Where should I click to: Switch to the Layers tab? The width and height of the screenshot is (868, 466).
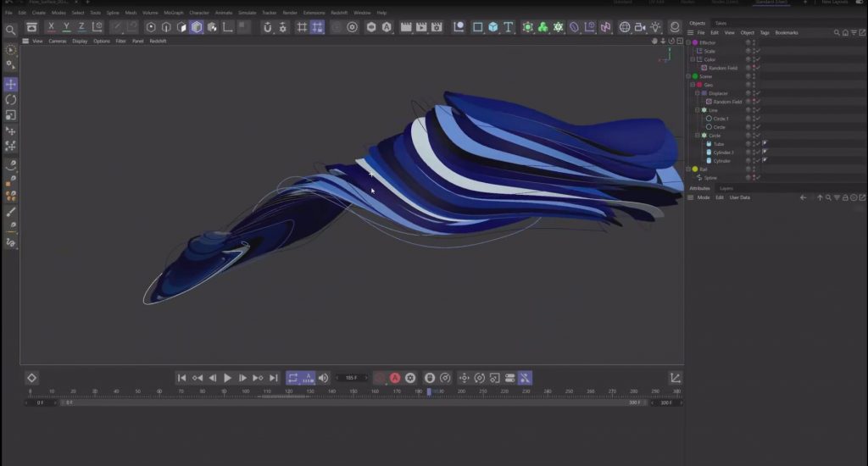[726, 188]
